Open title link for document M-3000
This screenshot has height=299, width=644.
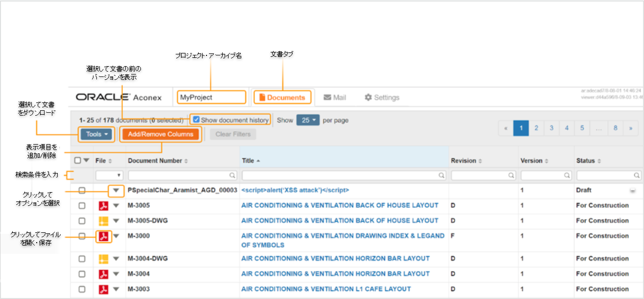coord(343,240)
